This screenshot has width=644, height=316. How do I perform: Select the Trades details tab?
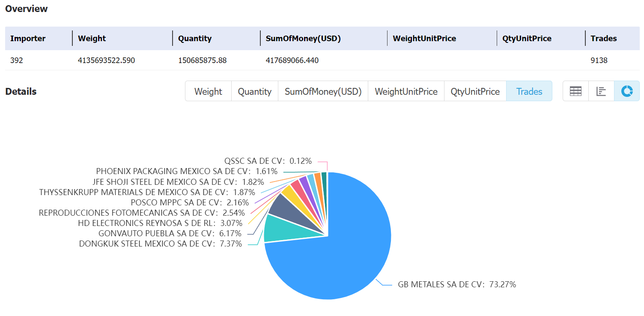tap(529, 91)
